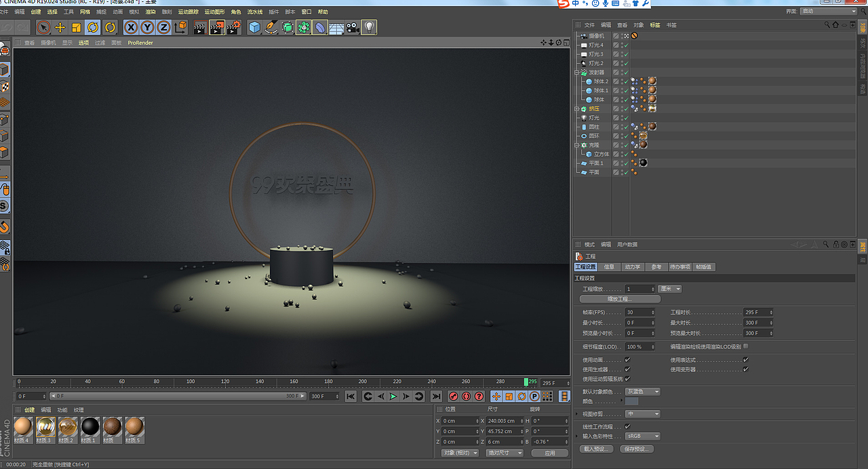Open the spline Pen tool
The height and width of the screenshot is (469, 868).
tap(271, 27)
